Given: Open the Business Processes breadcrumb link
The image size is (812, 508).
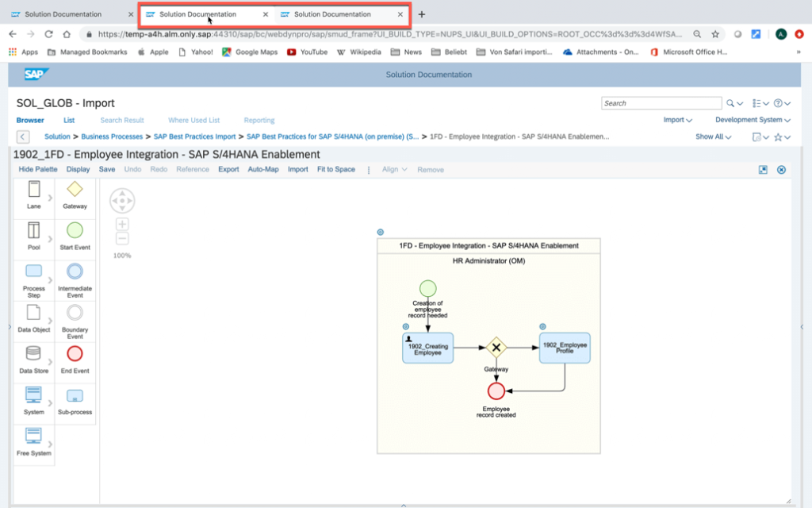Looking at the screenshot, I should point(112,137).
